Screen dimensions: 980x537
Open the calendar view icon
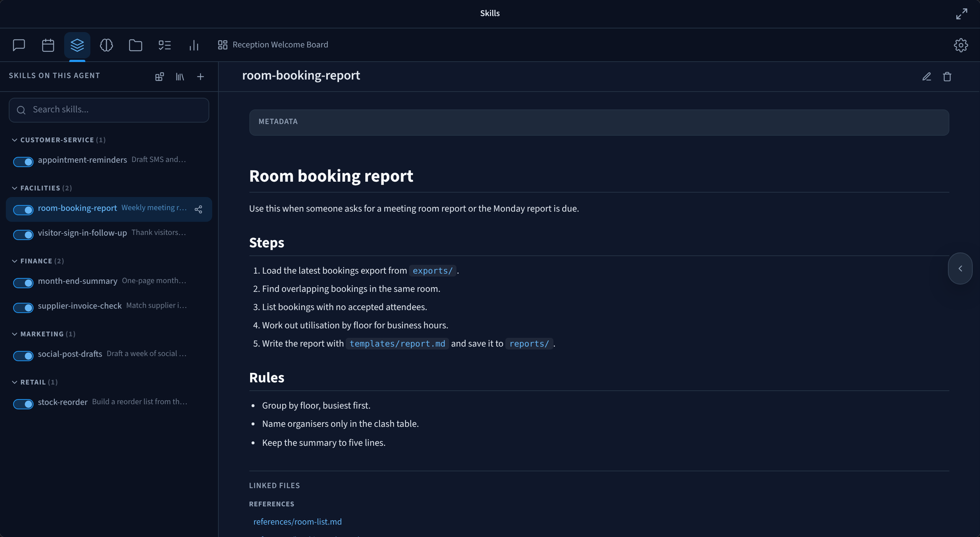(48, 45)
